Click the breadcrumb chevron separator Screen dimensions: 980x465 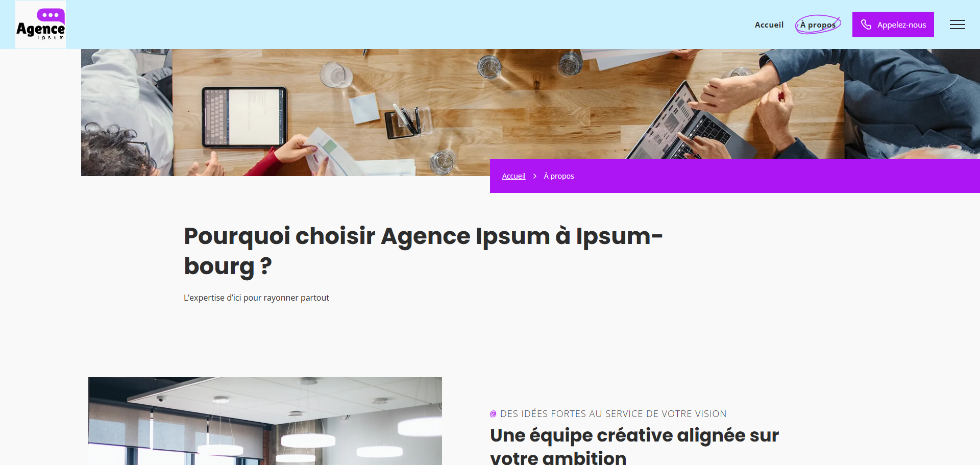pyautogui.click(x=534, y=176)
